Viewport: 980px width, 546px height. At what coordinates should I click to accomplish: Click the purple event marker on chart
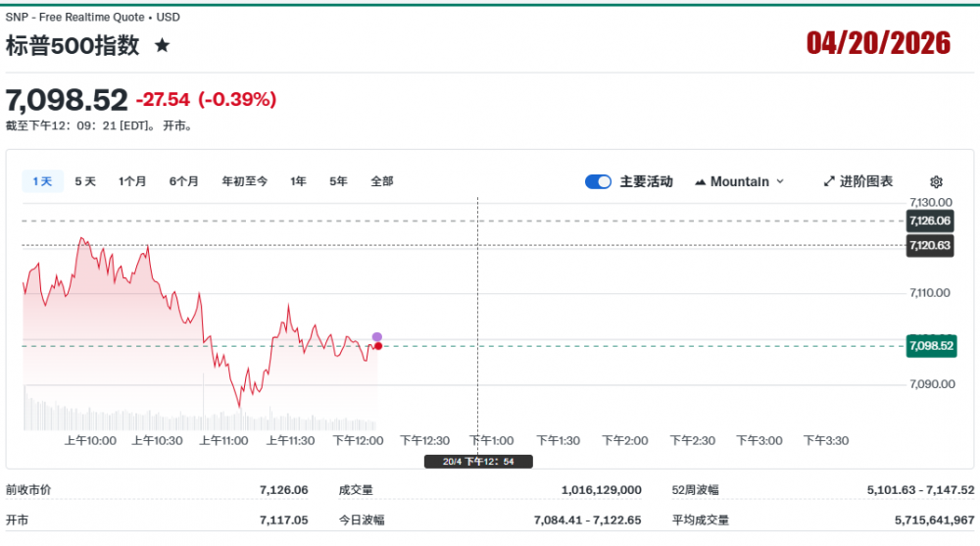[x=377, y=337]
